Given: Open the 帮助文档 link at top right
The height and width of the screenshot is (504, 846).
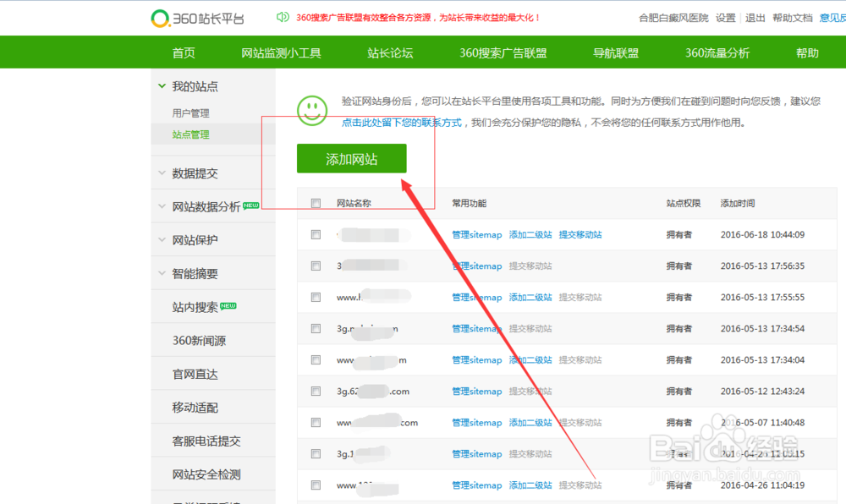Looking at the screenshot, I should [x=791, y=17].
